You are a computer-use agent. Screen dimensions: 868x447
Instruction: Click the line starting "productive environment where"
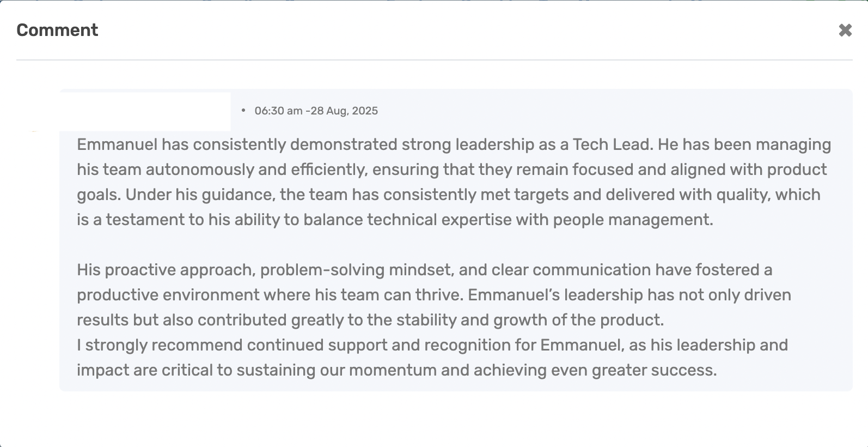click(x=433, y=295)
